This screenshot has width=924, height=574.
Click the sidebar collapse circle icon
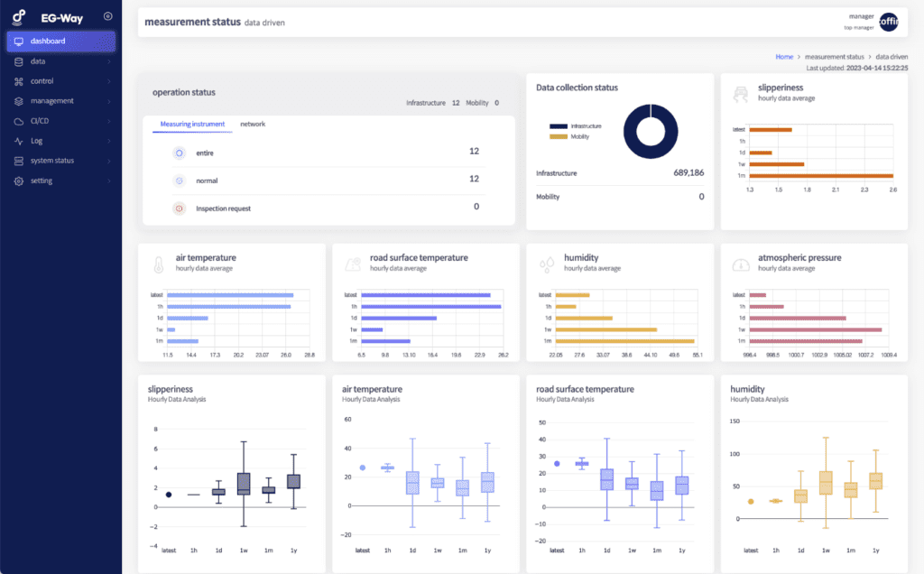[108, 16]
